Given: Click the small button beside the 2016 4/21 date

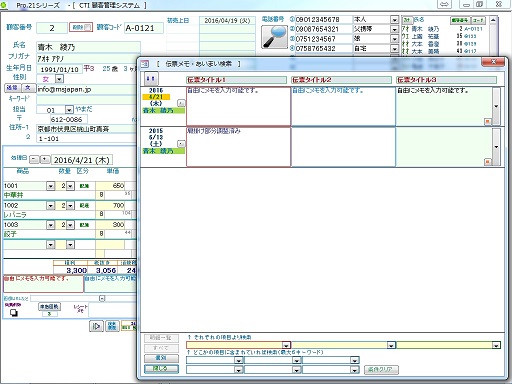Looking at the screenshot, I should pyautogui.click(x=181, y=103).
